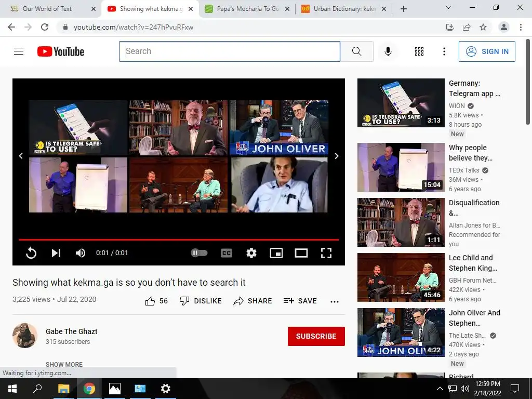Open File Explorer from taskbar
Image resolution: width=532 pixels, height=399 pixels.
click(x=63, y=389)
